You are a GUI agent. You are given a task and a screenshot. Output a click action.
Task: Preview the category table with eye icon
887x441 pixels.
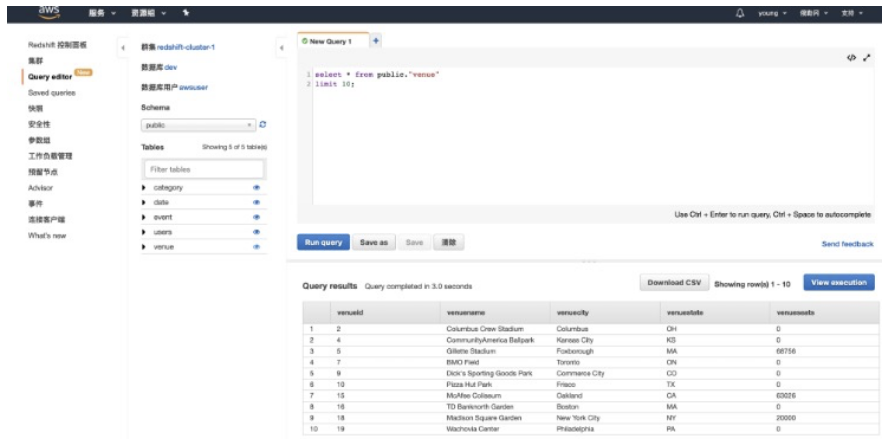tap(256, 188)
